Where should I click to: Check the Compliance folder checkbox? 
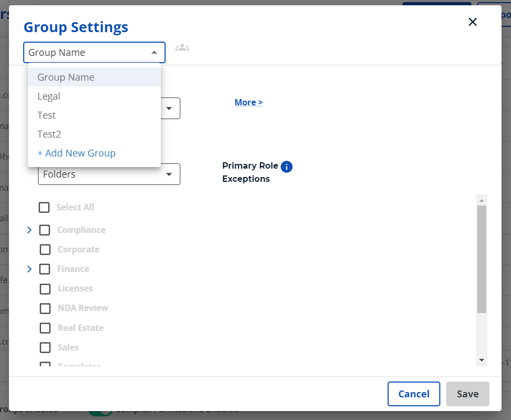point(45,230)
